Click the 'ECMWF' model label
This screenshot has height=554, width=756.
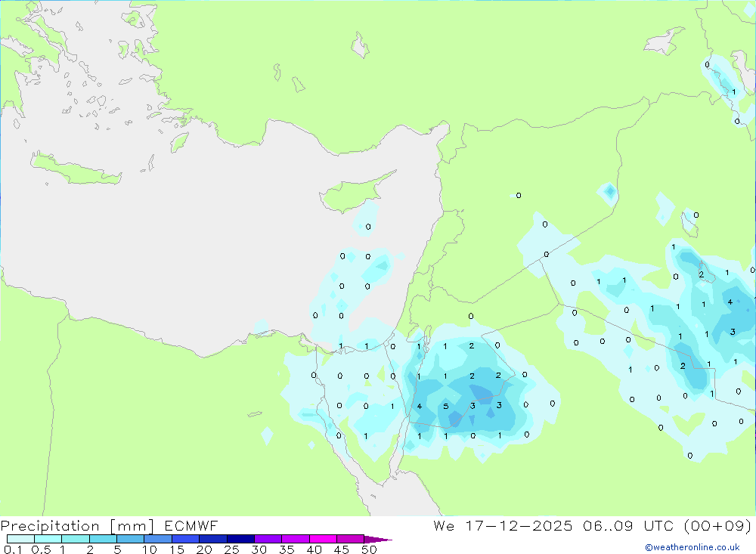tap(191, 525)
